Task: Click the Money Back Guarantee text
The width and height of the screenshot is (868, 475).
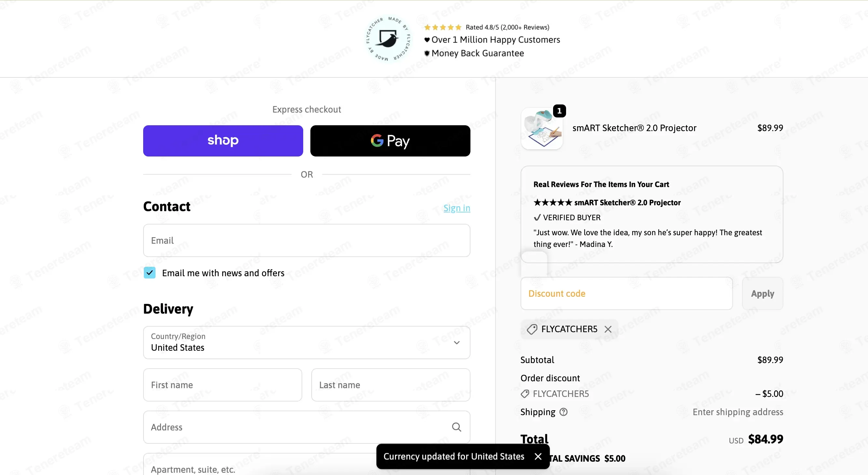Action: pyautogui.click(x=478, y=53)
